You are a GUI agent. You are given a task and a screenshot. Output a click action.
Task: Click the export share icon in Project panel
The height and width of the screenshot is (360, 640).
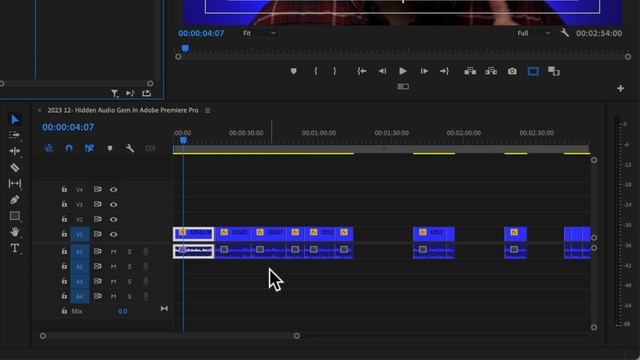click(x=146, y=93)
